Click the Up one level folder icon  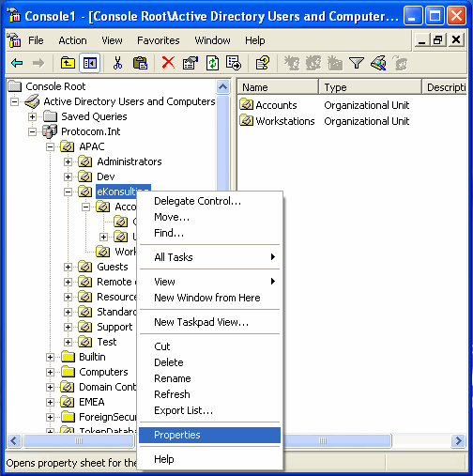(68, 63)
